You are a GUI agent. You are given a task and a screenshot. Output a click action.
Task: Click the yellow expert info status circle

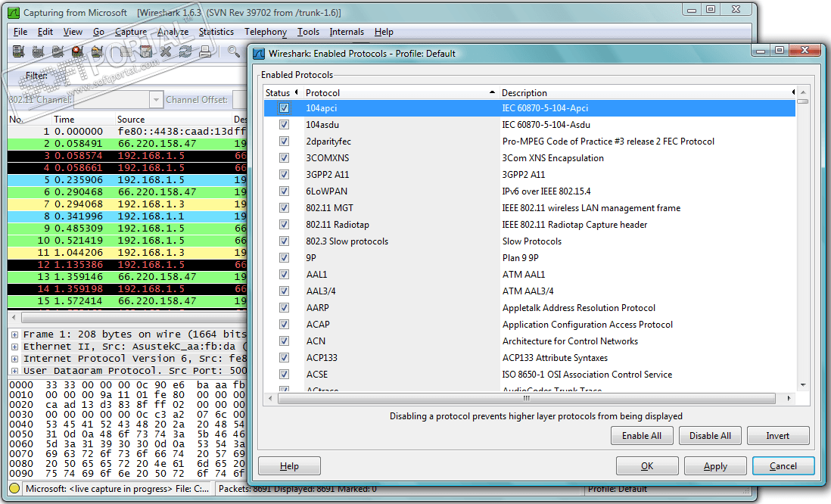tap(14, 489)
